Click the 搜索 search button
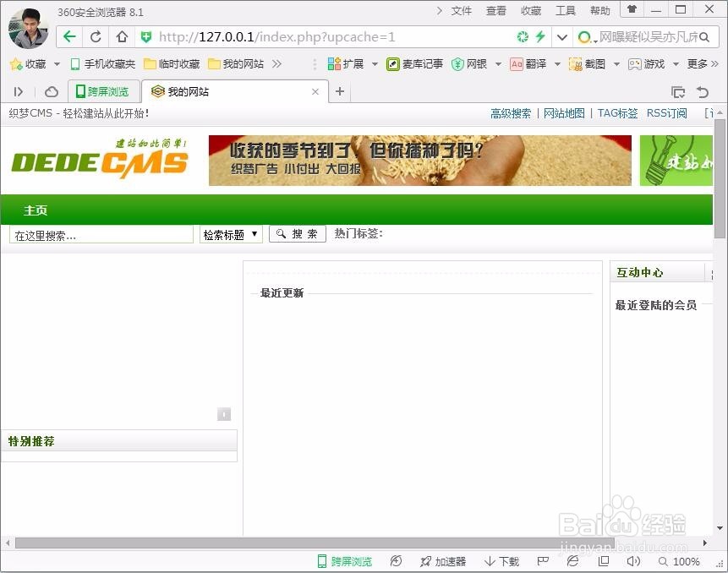 click(297, 234)
